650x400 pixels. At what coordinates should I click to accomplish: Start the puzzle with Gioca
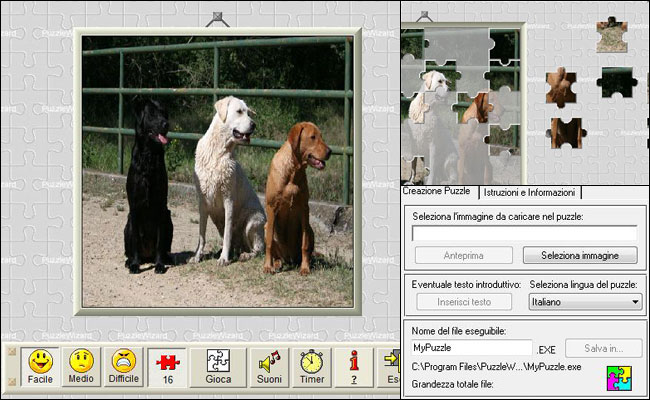(x=219, y=366)
